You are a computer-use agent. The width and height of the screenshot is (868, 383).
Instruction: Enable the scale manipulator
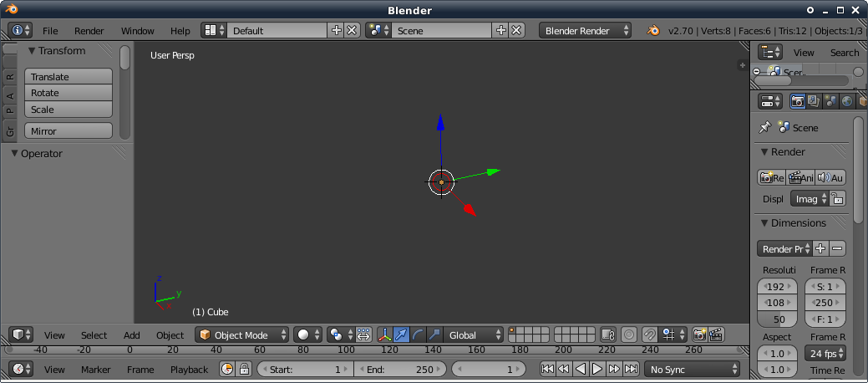(x=435, y=334)
